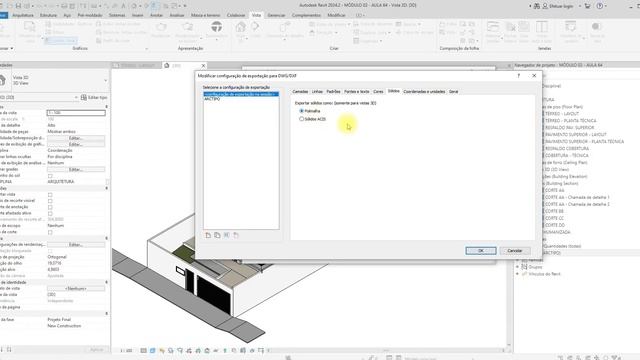Viewport: 640px width, 360px height.
Task: Click the duplicate export setup icon
Action: click(217, 236)
